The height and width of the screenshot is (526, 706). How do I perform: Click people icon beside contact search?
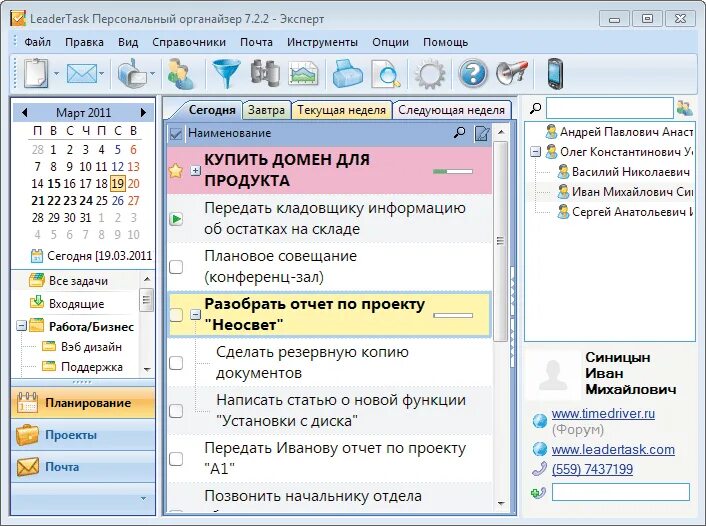(x=684, y=109)
